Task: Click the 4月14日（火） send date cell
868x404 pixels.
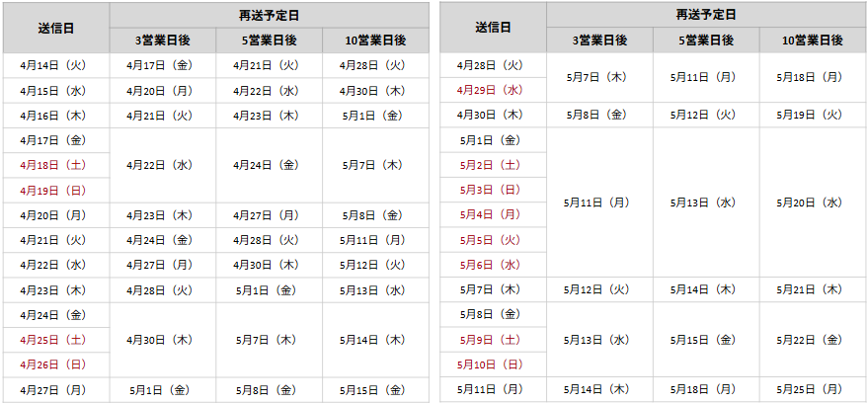Action: (55, 65)
